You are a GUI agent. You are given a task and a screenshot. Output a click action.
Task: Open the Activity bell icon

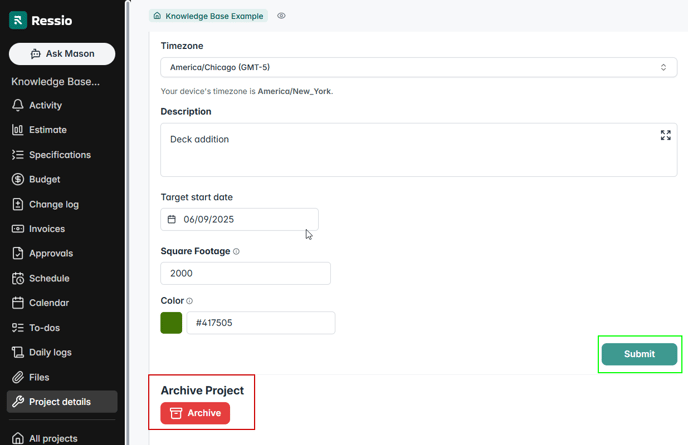point(18,105)
